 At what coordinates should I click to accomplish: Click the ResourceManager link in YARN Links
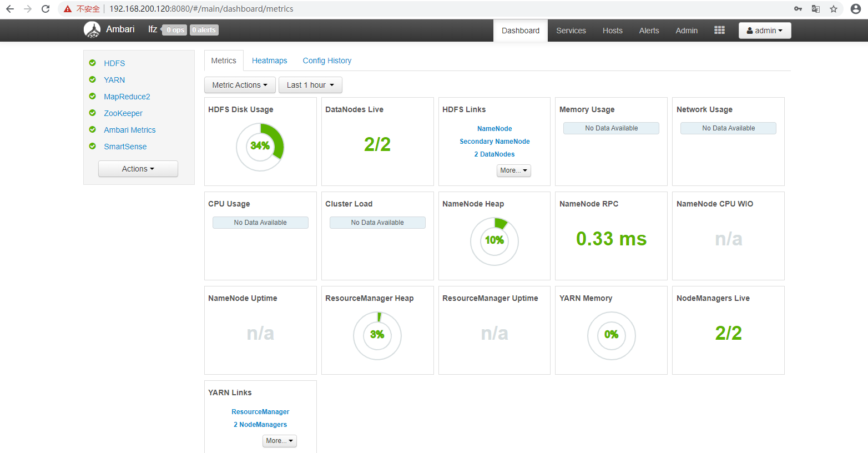pyautogui.click(x=260, y=412)
